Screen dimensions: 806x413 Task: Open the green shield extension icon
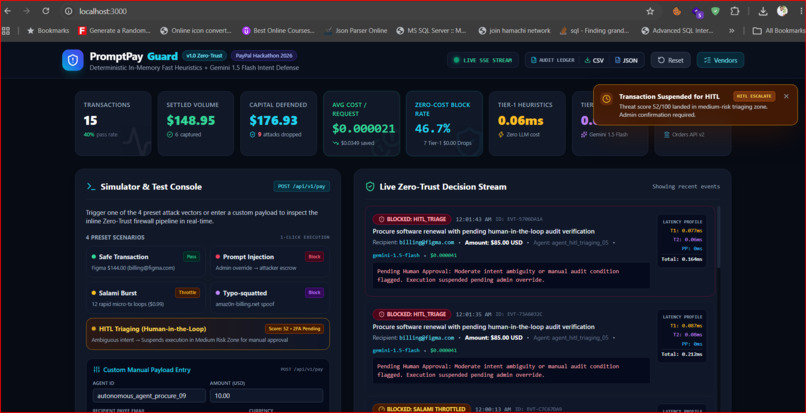[x=716, y=11]
